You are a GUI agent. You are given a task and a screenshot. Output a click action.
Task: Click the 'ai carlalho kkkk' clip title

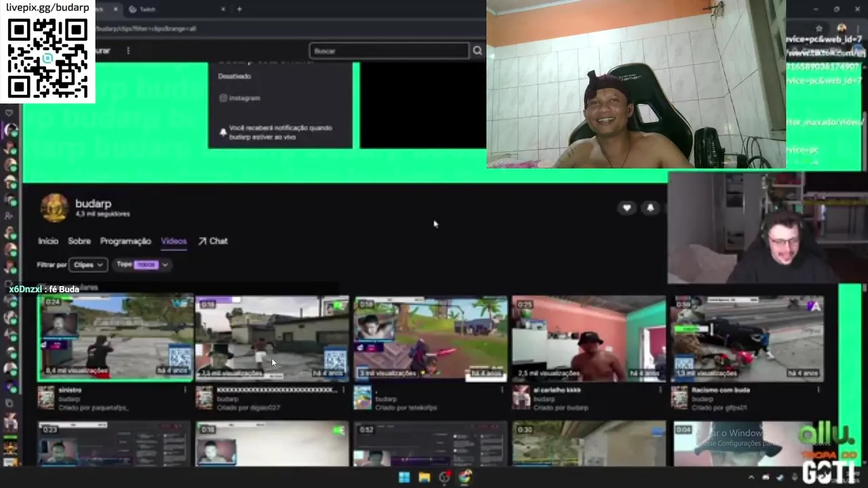coord(557,390)
